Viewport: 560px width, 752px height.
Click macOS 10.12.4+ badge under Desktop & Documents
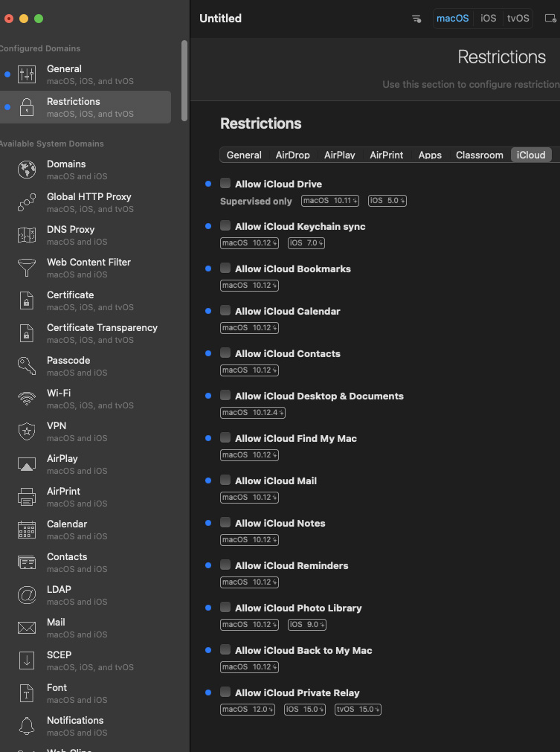253,413
